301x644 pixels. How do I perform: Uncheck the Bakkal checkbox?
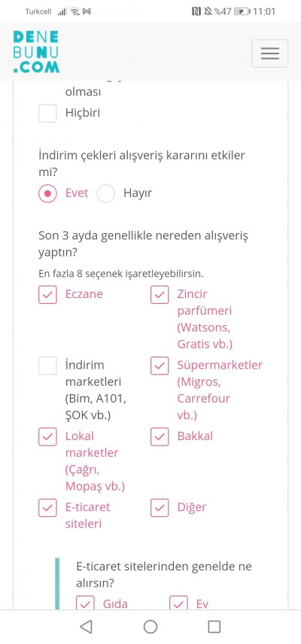click(x=160, y=436)
